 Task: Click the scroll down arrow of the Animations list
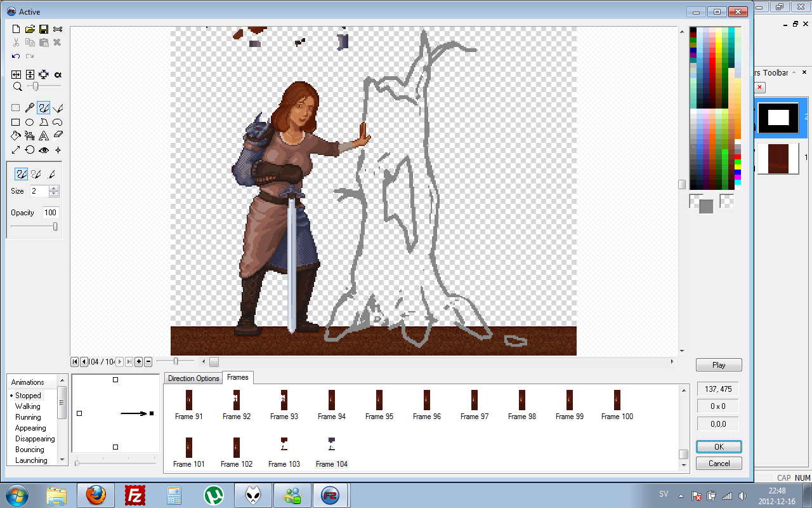(x=62, y=459)
